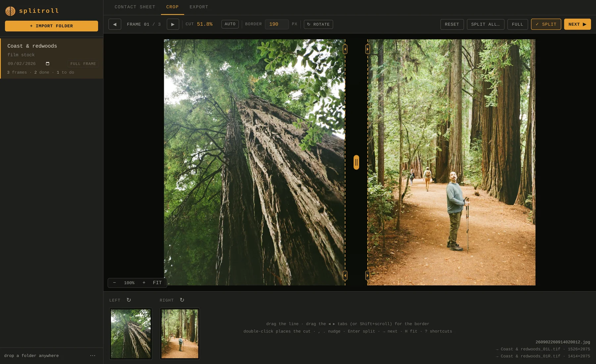The height and width of the screenshot is (364, 596).
Task: Toggle the FULL frame mode button
Action: pos(518,24)
